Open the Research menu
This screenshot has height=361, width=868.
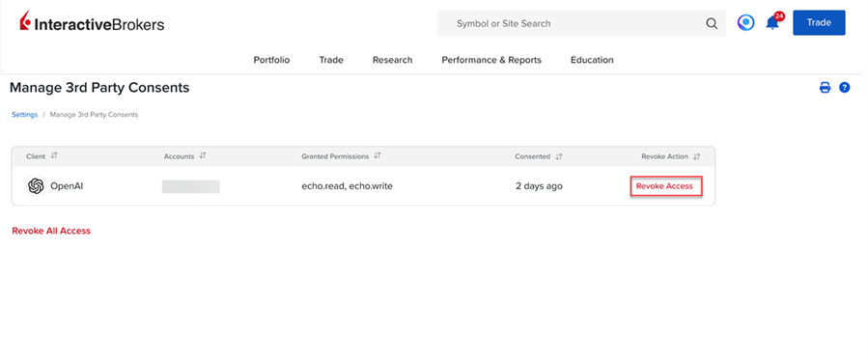392,60
